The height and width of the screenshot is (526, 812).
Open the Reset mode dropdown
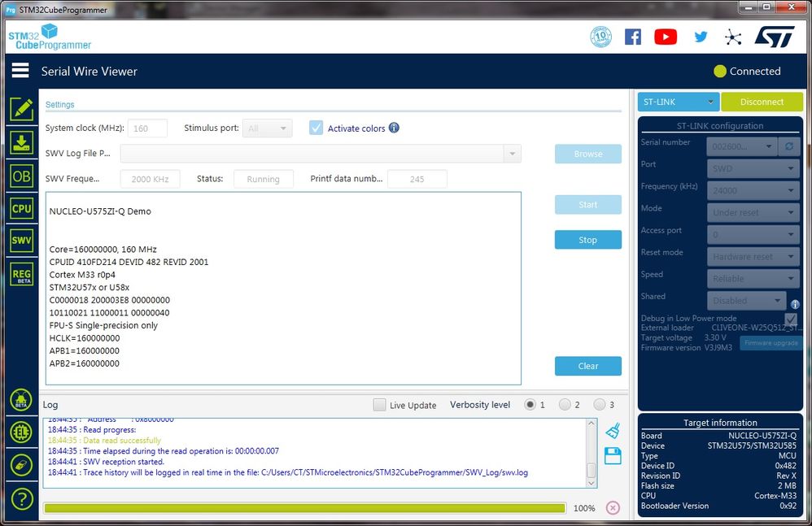click(753, 257)
